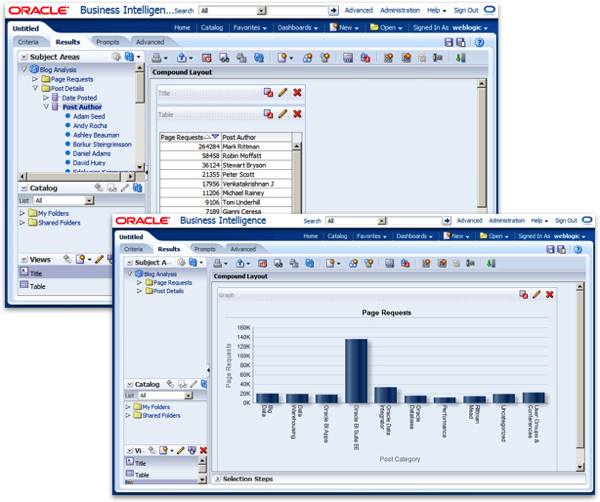The image size is (600, 502).
Task: Expand Page Requests folder in back window
Action: click(x=35, y=79)
